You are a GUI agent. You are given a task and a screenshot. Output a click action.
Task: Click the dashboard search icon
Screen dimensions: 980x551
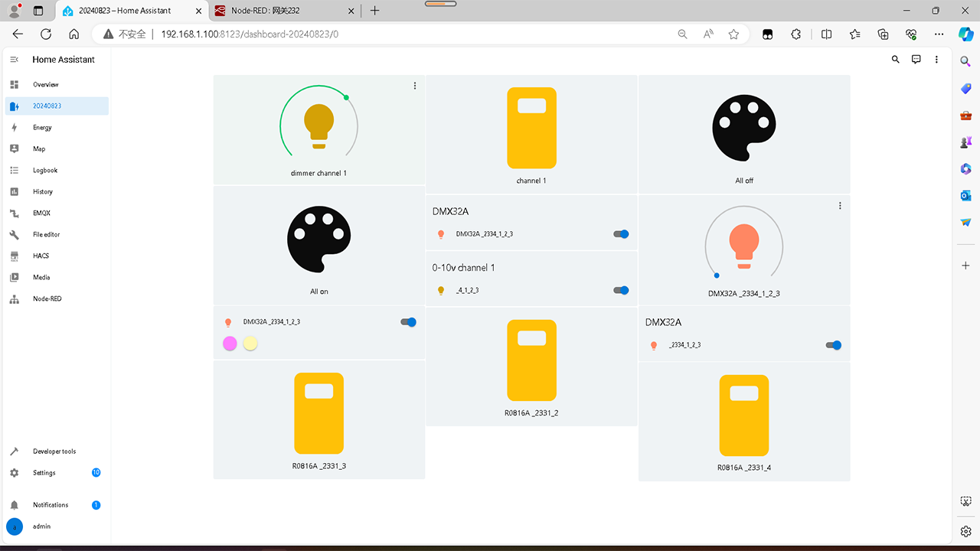896,60
